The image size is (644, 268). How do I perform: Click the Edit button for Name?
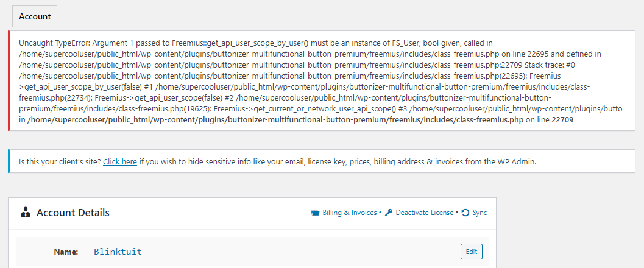472,252
